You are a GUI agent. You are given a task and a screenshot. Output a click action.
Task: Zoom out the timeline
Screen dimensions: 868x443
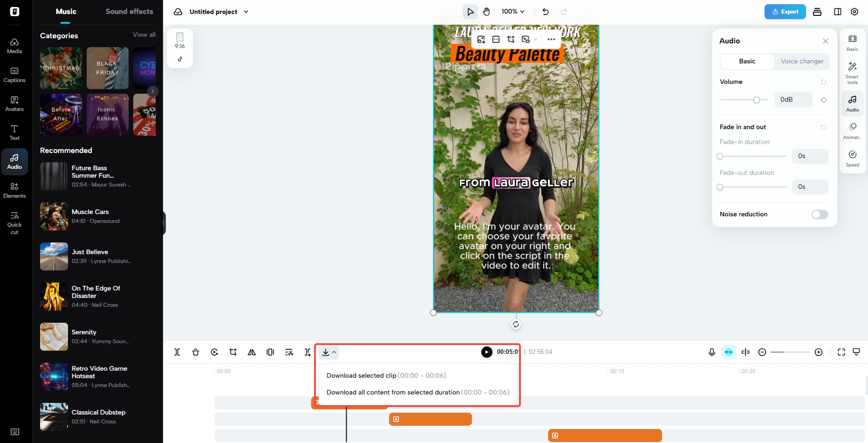(762, 352)
